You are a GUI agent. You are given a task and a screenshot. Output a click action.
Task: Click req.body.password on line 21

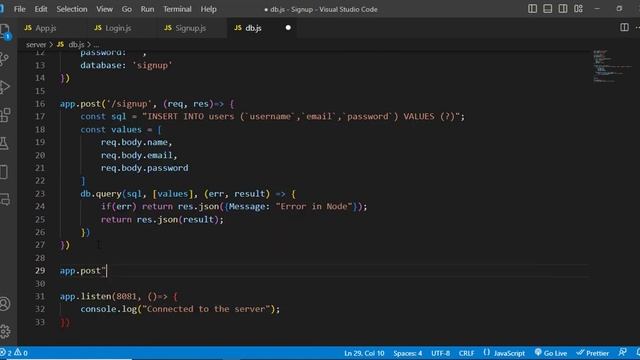[144, 168]
